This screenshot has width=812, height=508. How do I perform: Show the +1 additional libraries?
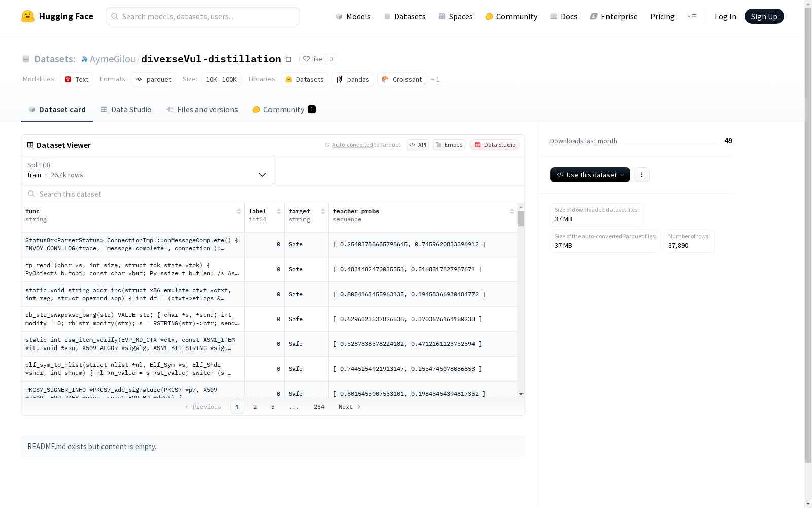pyautogui.click(x=435, y=79)
